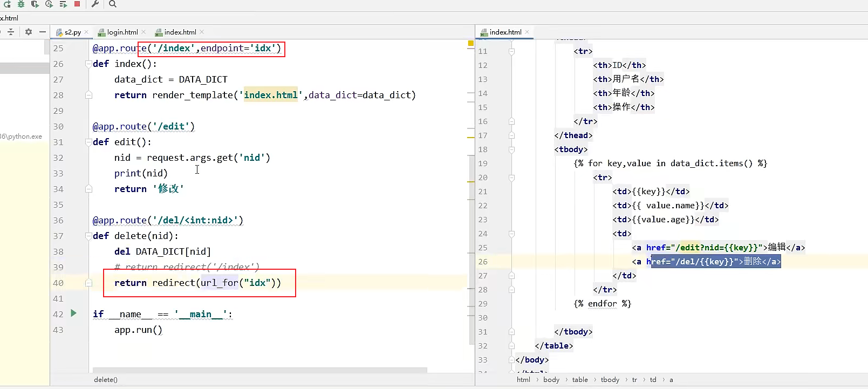The width and height of the screenshot is (868, 389).
Task: Collapse the def edit() function fold on line 31
Action: 88,142
